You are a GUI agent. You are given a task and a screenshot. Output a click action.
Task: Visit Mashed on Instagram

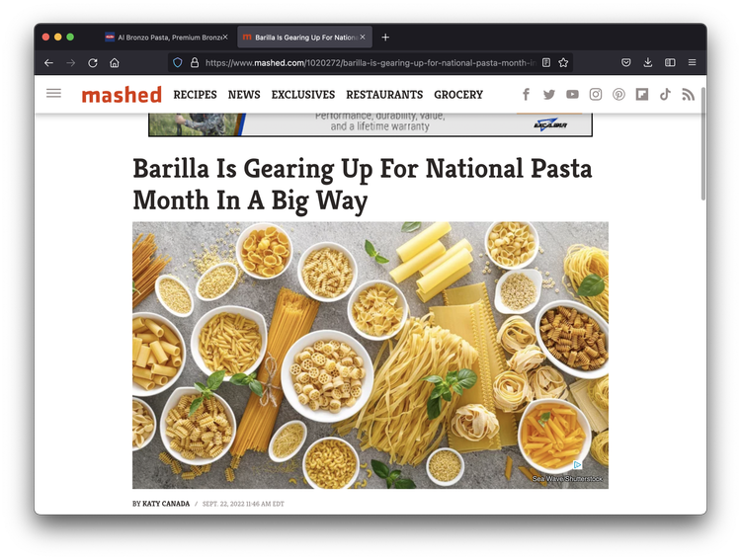pos(596,95)
